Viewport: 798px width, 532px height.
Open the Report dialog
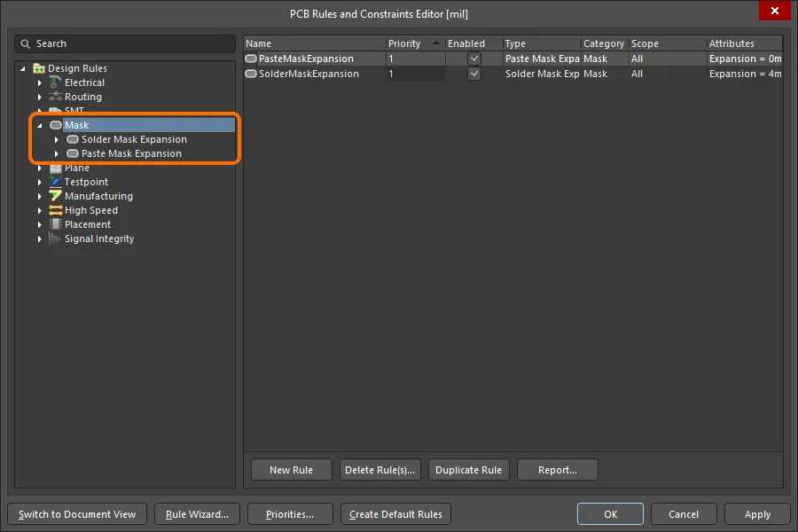558,470
